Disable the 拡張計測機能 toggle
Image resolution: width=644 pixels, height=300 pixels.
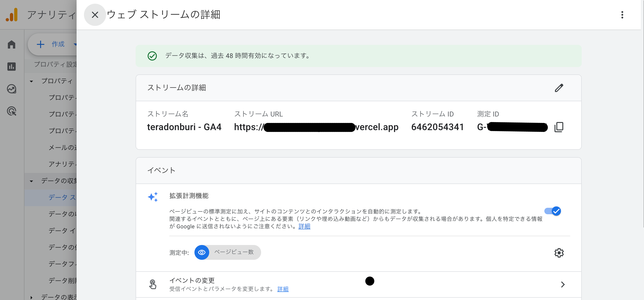point(552,211)
